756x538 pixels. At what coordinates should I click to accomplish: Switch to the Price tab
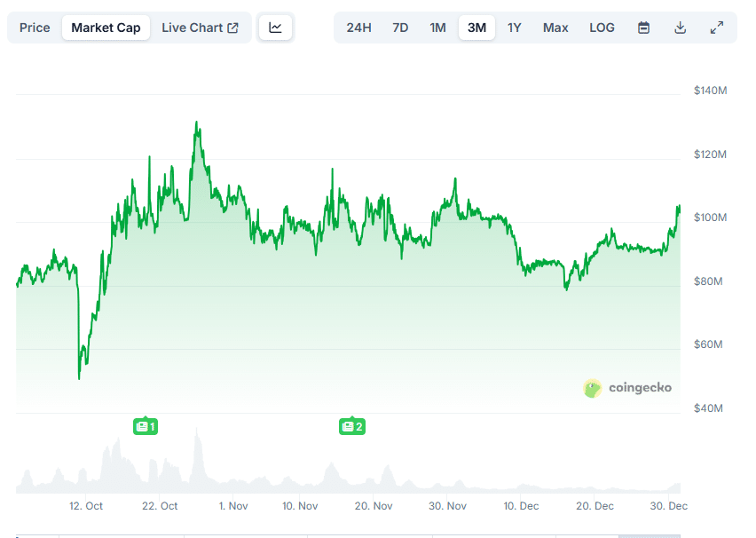(x=35, y=28)
